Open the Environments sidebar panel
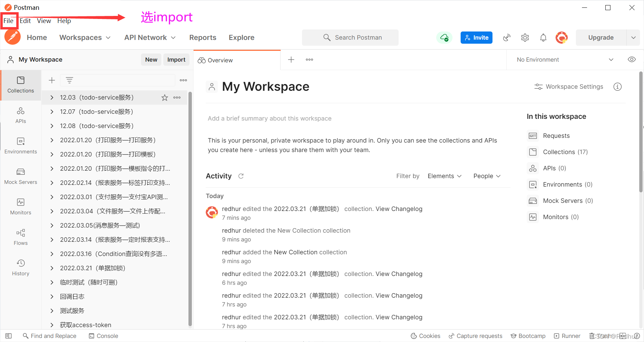Screen dimensions: 644x342 tap(21, 146)
